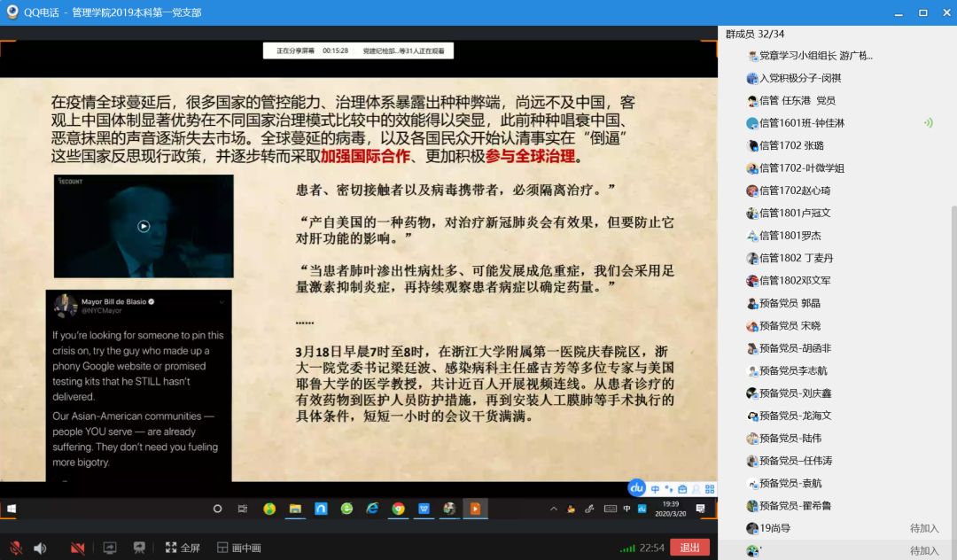957x560 pixels.
Task: Click the speaking indicator beside 钟佳淋
Action: 928,123
